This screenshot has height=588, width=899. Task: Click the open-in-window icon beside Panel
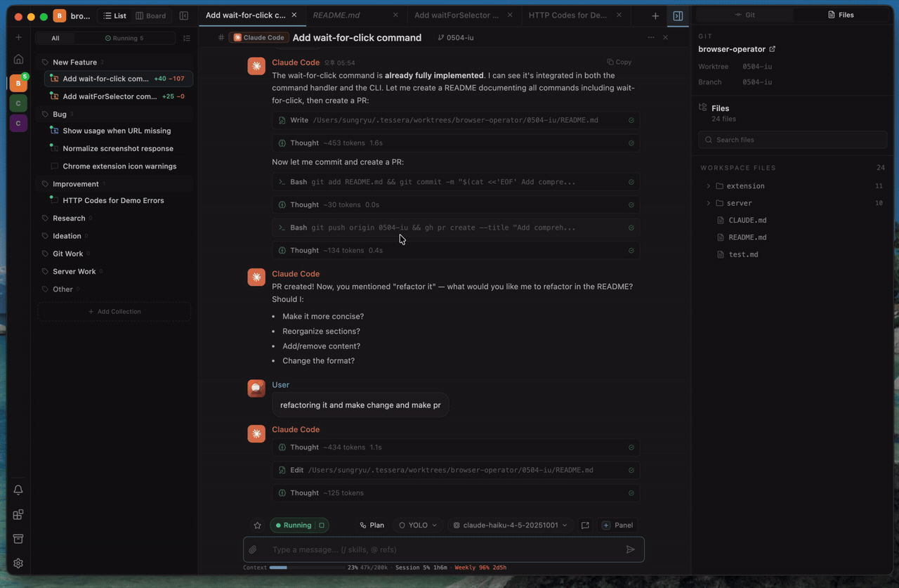coord(585,525)
